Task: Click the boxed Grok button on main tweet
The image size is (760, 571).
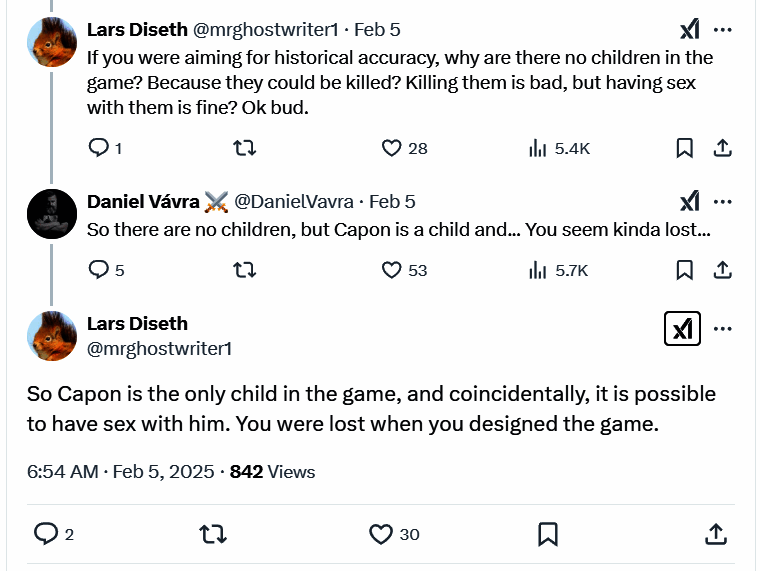Action: tap(682, 328)
